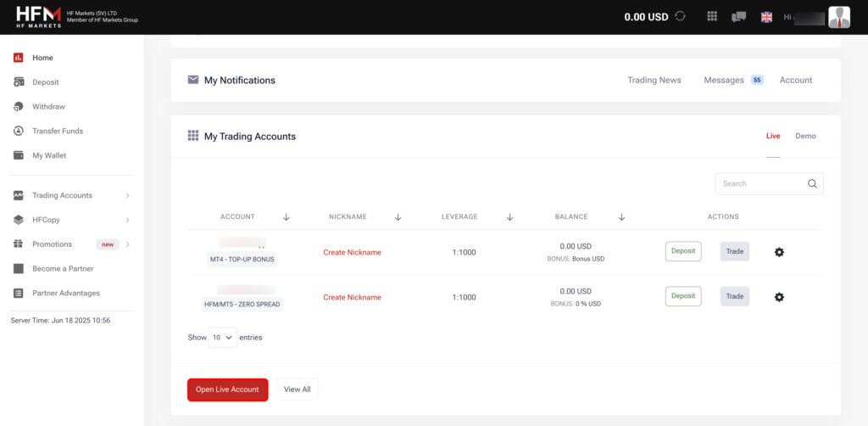Image resolution: width=868 pixels, height=426 pixels.
Task: Click the My Notifications envelope icon
Action: [x=192, y=80]
